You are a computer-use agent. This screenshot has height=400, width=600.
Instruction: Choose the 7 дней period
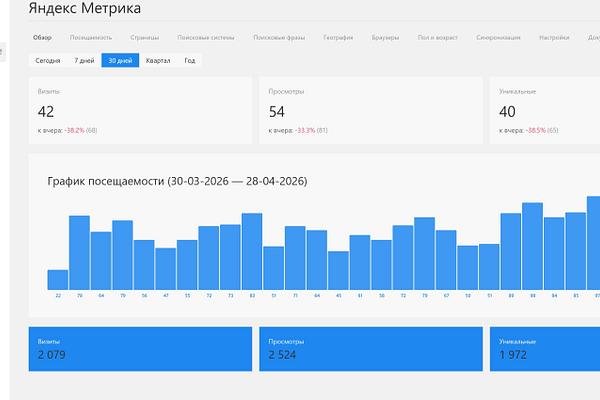(84, 60)
